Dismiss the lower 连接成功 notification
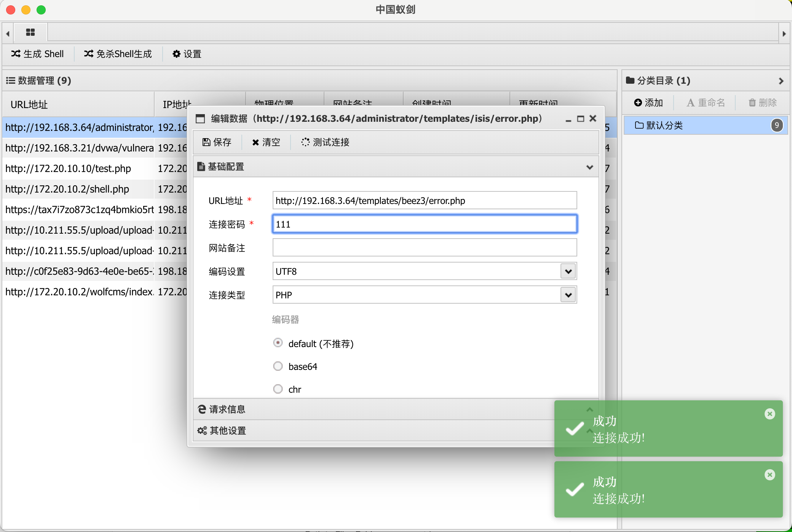This screenshot has width=792, height=532. coord(770,475)
